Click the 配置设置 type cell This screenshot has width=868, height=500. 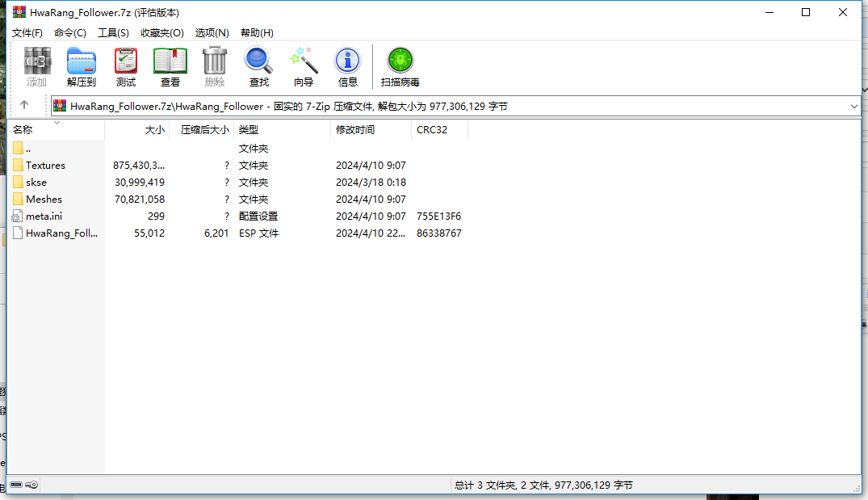[258, 216]
